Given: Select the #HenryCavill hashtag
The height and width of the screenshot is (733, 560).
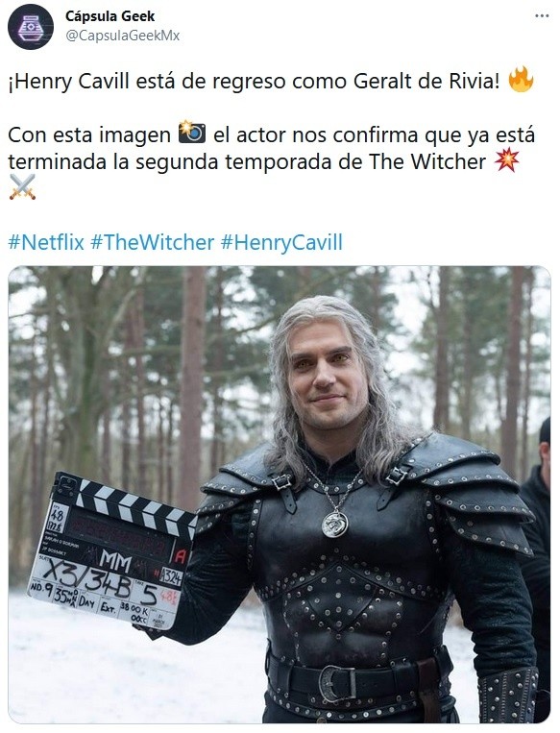Looking at the screenshot, I should 281,243.
